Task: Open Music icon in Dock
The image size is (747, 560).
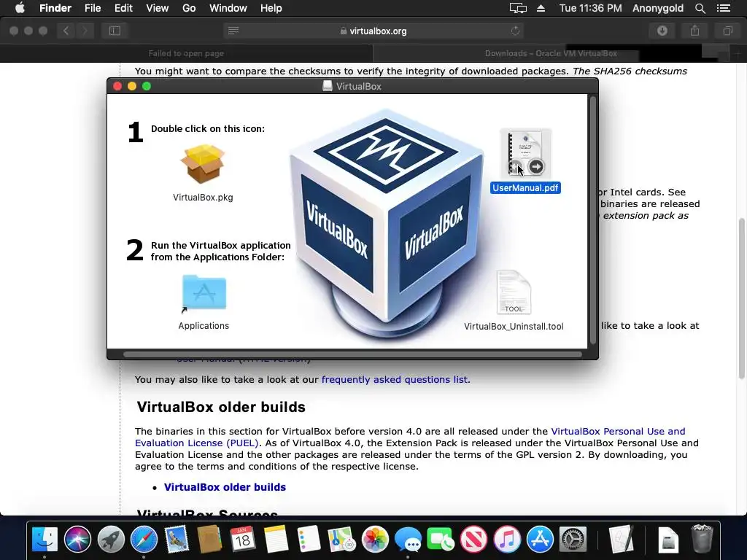Action: click(507, 540)
